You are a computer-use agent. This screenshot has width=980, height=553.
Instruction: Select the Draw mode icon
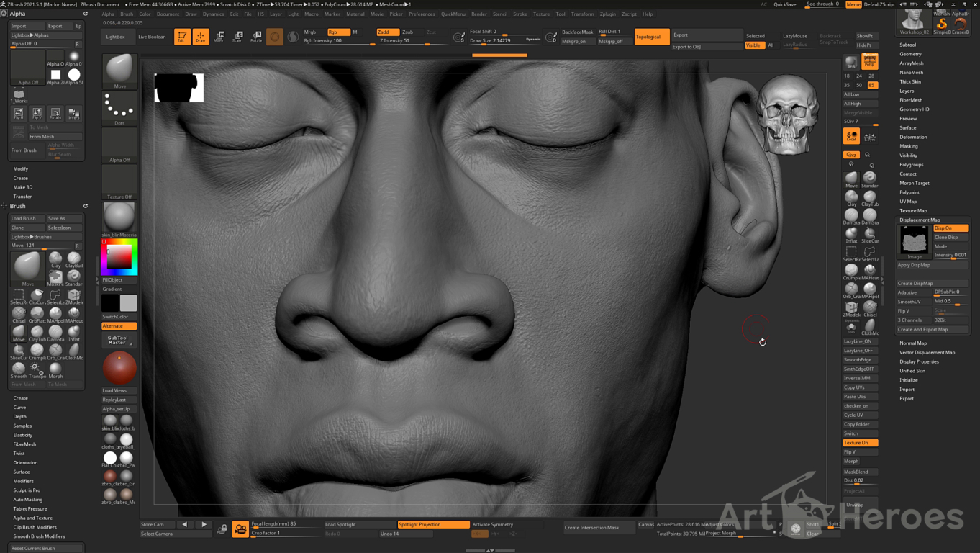click(201, 37)
